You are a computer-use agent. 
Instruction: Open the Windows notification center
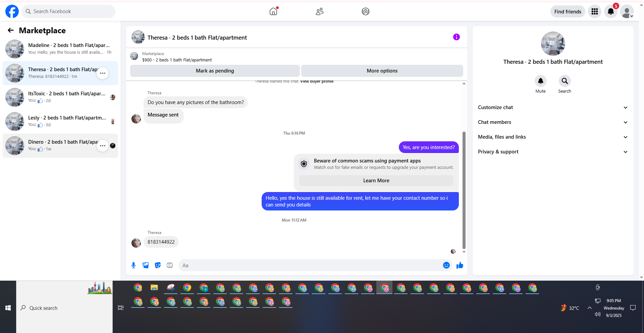pyautogui.click(x=633, y=308)
